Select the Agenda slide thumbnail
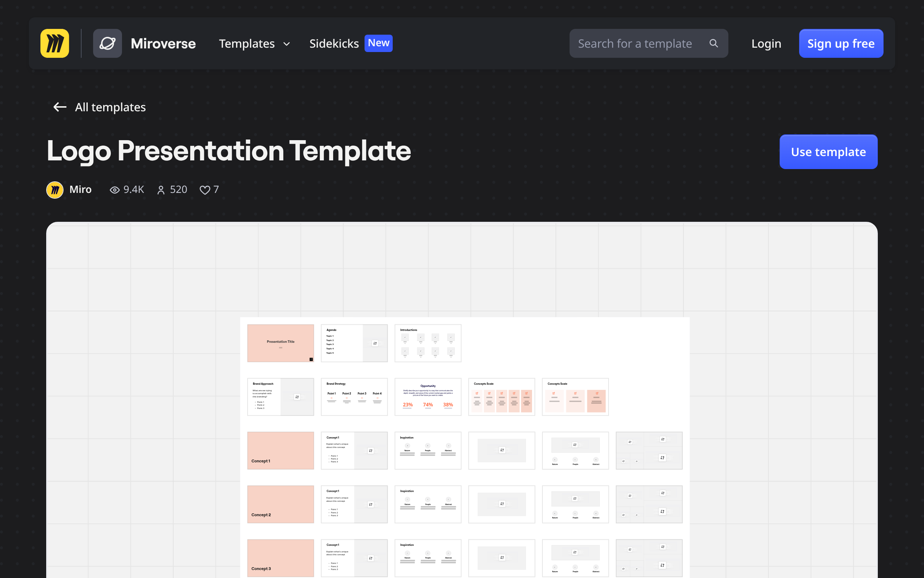924x578 pixels. [354, 343]
